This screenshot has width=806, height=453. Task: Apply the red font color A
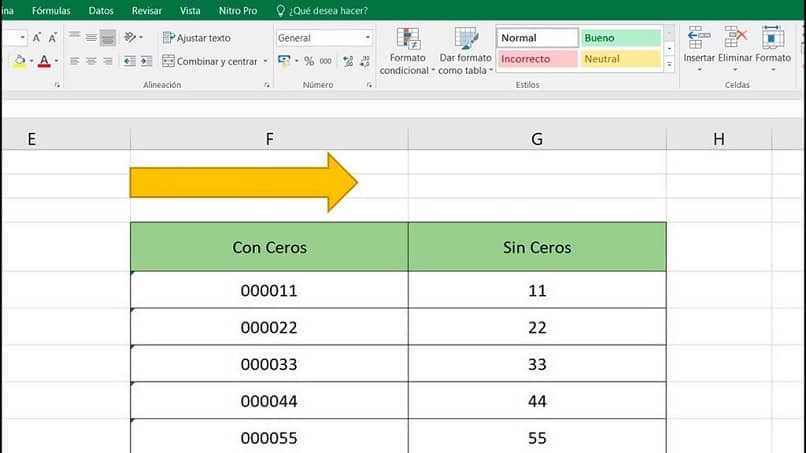click(x=44, y=61)
